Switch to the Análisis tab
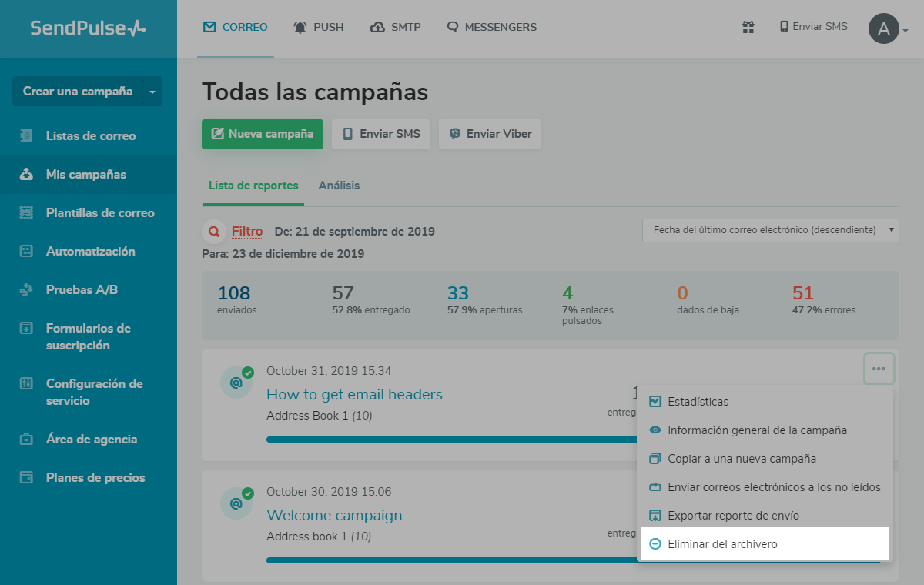The image size is (924, 585). click(x=339, y=186)
